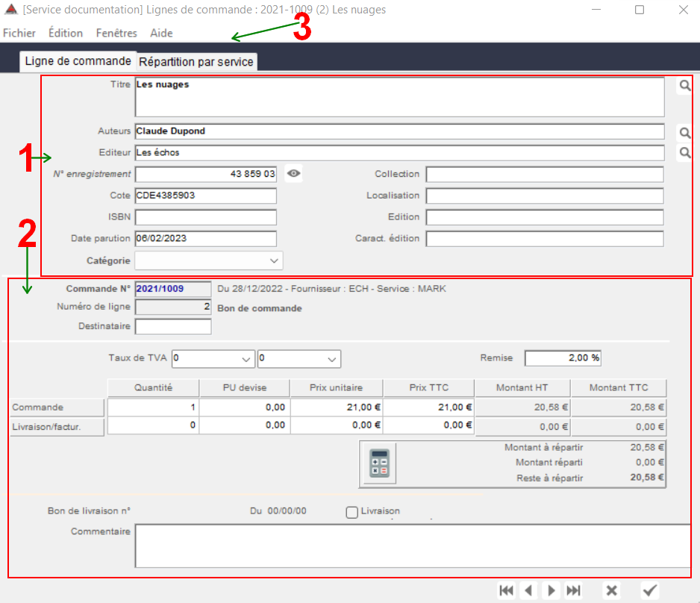Cancel with the X icon button
The height and width of the screenshot is (603, 700).
[612, 590]
